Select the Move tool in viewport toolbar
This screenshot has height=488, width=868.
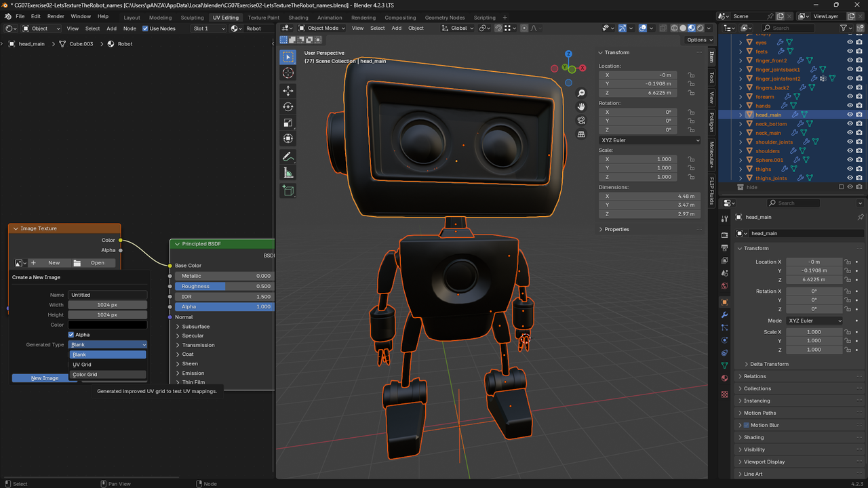click(288, 91)
